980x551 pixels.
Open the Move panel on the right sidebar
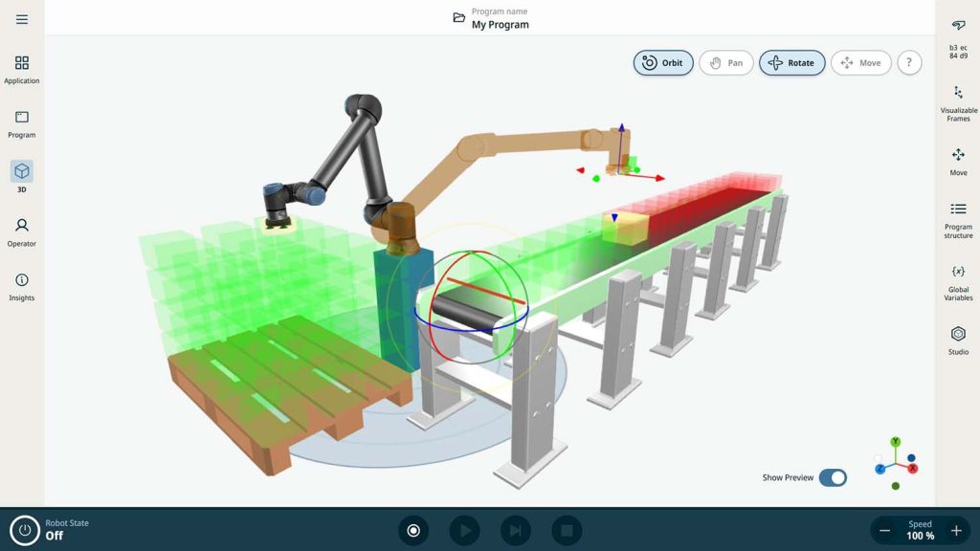958,161
